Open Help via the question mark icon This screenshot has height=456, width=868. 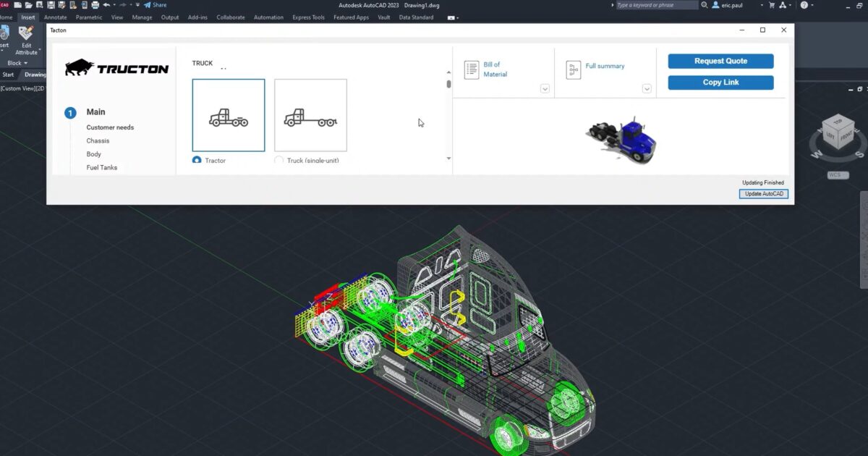click(x=804, y=5)
